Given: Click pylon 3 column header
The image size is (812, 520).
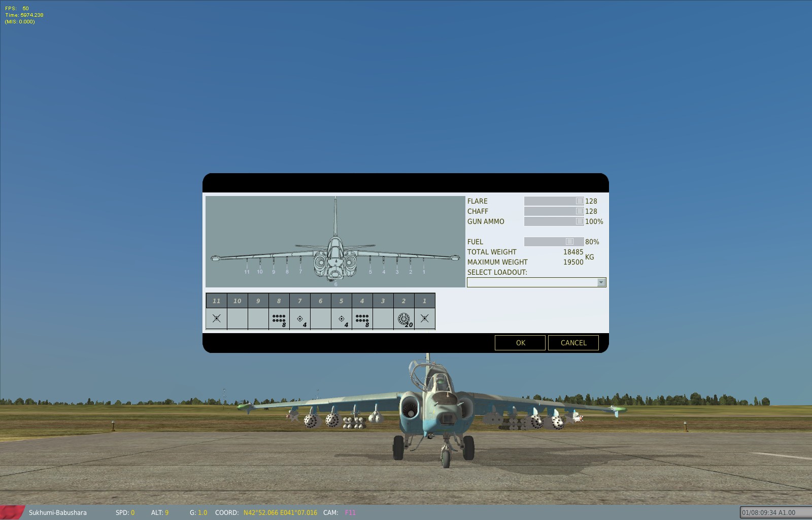Looking at the screenshot, I should [383, 301].
